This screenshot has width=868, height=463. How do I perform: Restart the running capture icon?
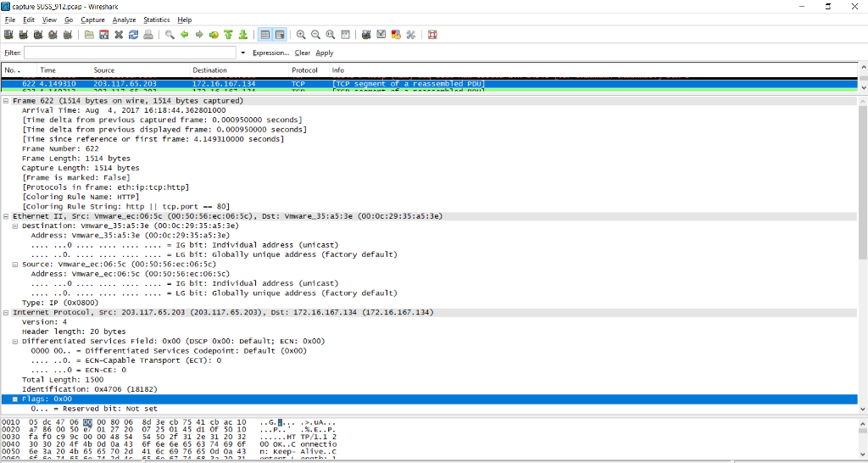pos(68,34)
